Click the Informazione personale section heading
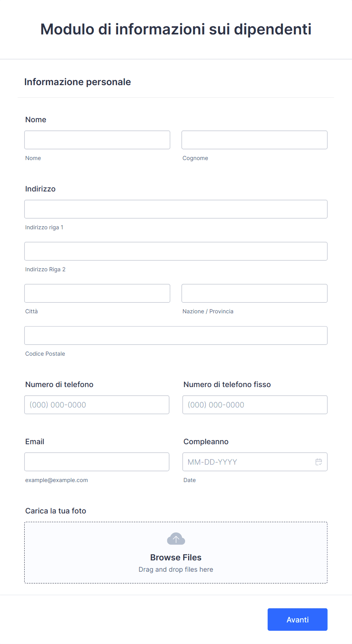 click(x=78, y=82)
